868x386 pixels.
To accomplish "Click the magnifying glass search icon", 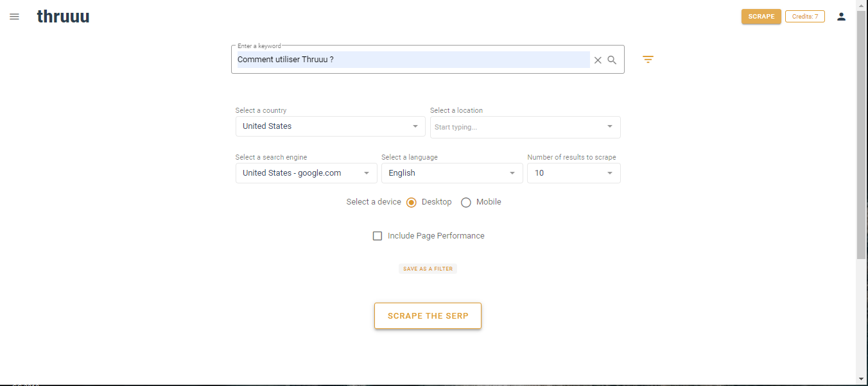I will [612, 60].
